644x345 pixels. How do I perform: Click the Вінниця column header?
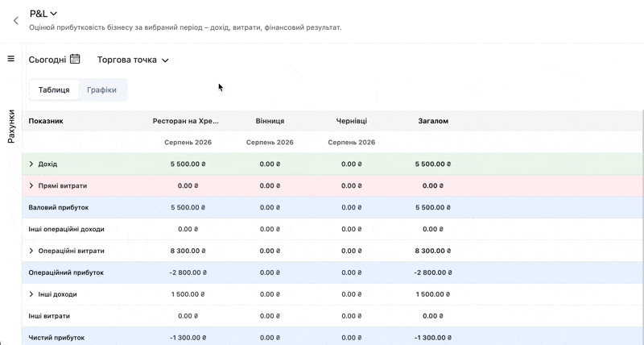click(270, 121)
